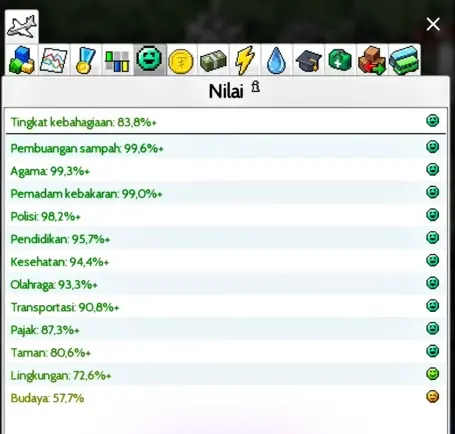Viewport: 455px width, 434px height.
Task: Select Agama: 99,3%+ row
Action: point(226,170)
